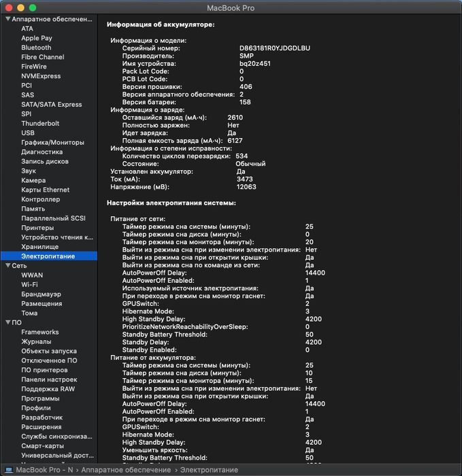Image resolution: width=462 pixels, height=476 pixels.
Task: Open Wi-Fi under Сеть
Action: pos(29,285)
